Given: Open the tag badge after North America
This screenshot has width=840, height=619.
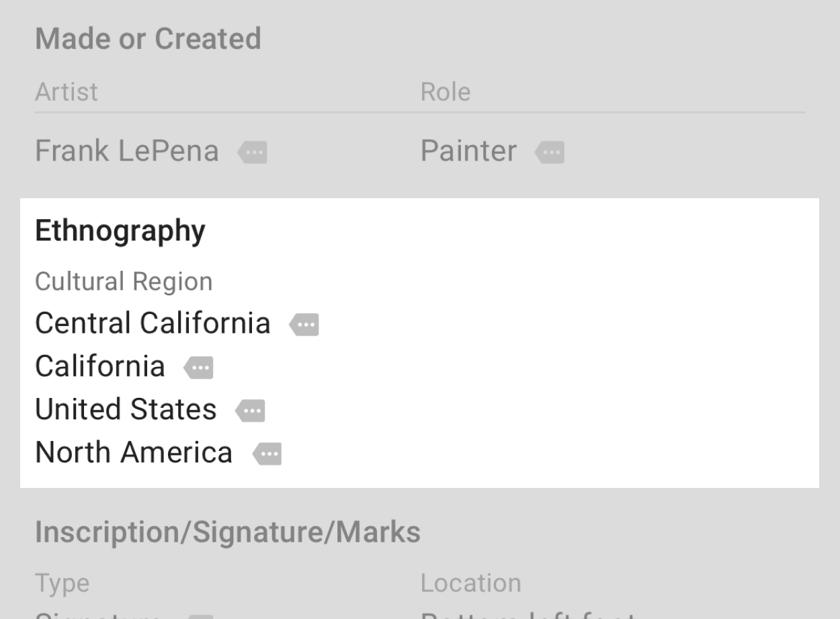Looking at the screenshot, I should coord(267,454).
